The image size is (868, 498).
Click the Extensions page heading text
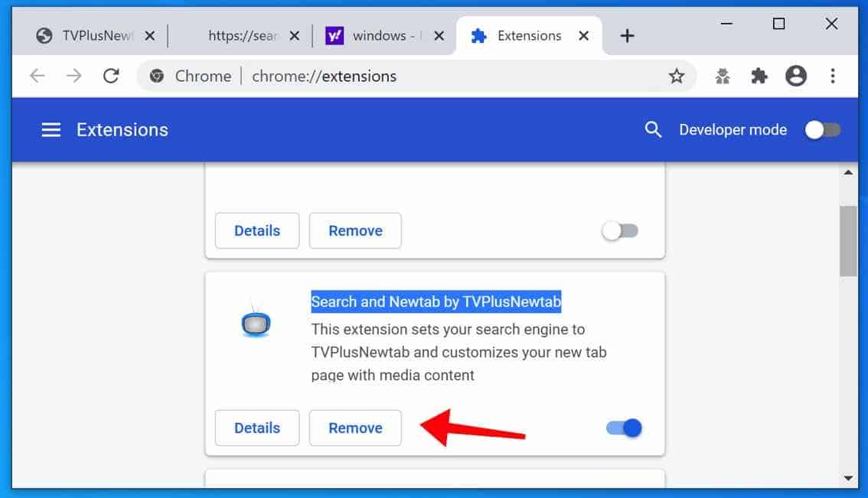pyautogui.click(x=122, y=130)
